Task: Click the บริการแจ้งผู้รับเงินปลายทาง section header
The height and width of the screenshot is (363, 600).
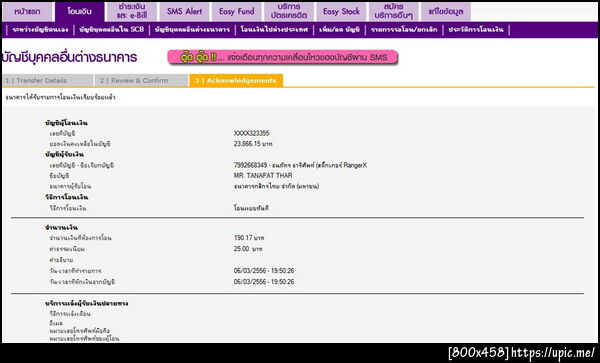Action: click(x=86, y=303)
